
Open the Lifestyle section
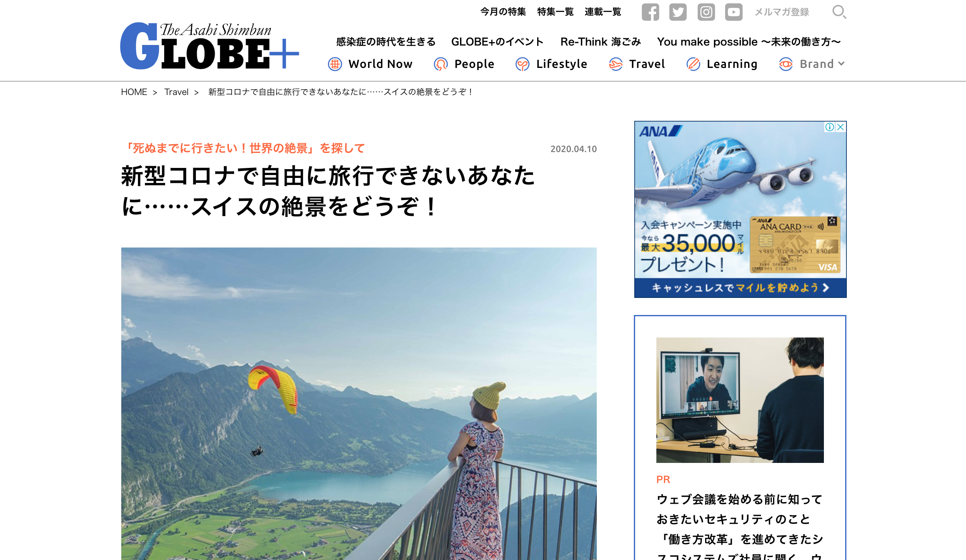click(551, 64)
